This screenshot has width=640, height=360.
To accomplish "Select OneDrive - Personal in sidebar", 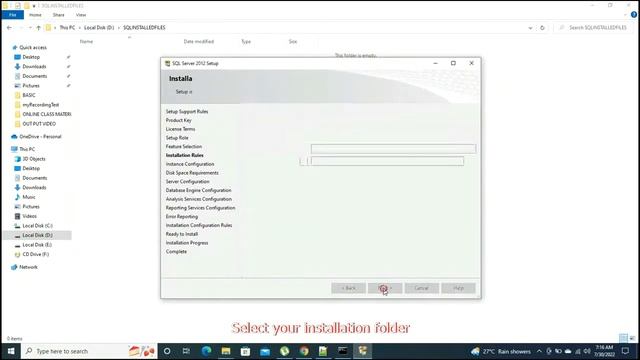I will 40,137.
